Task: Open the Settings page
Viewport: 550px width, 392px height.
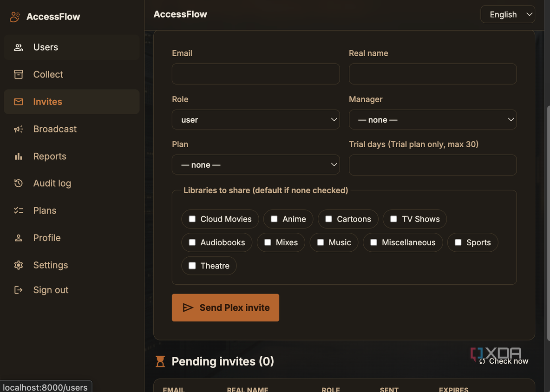Action: coord(72,265)
